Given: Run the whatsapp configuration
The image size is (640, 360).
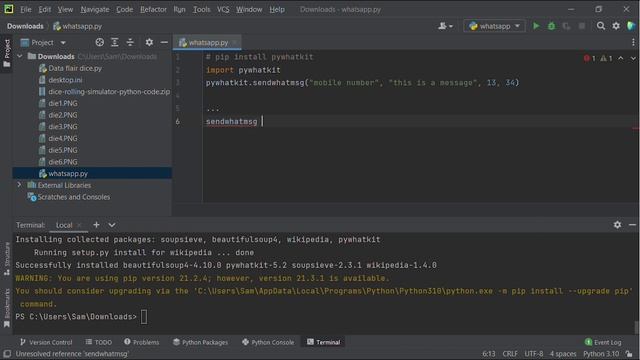Looking at the screenshot, I should [x=536, y=26].
